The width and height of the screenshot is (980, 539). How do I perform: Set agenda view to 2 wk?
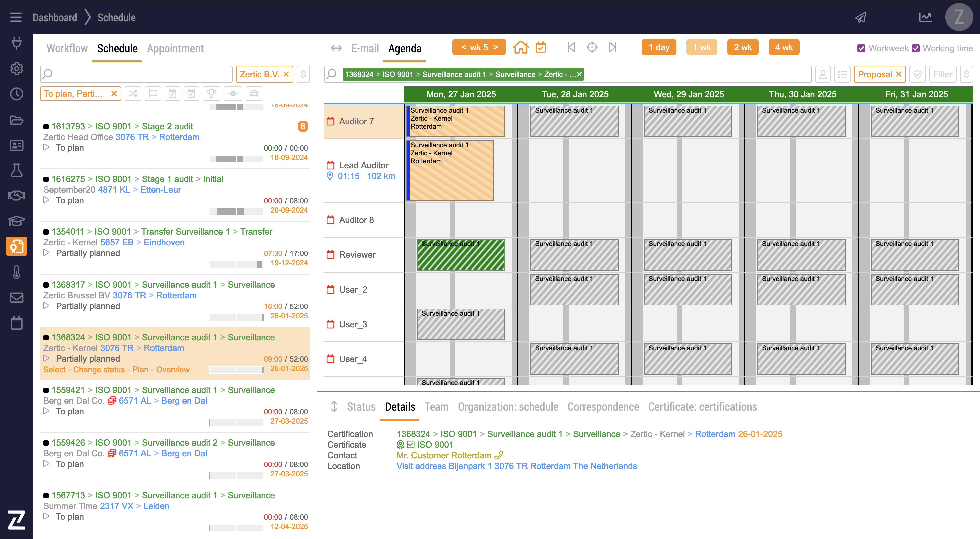pos(742,48)
